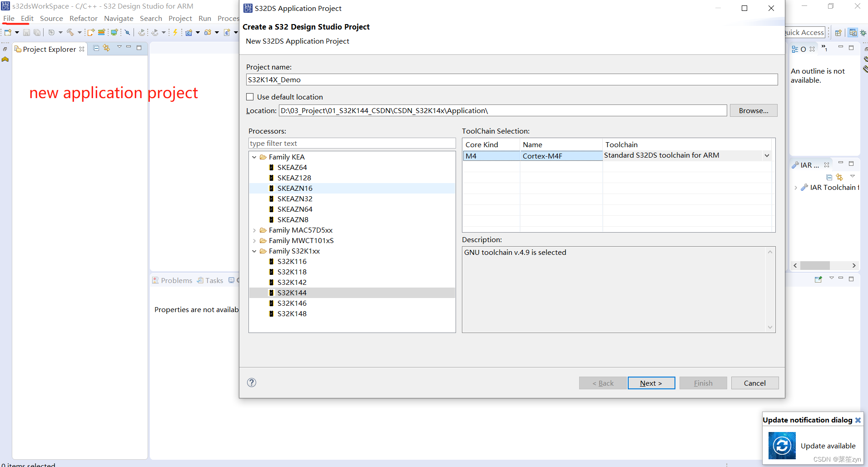Open the Refactor menu
This screenshot has width=868, height=467.
[84, 18]
